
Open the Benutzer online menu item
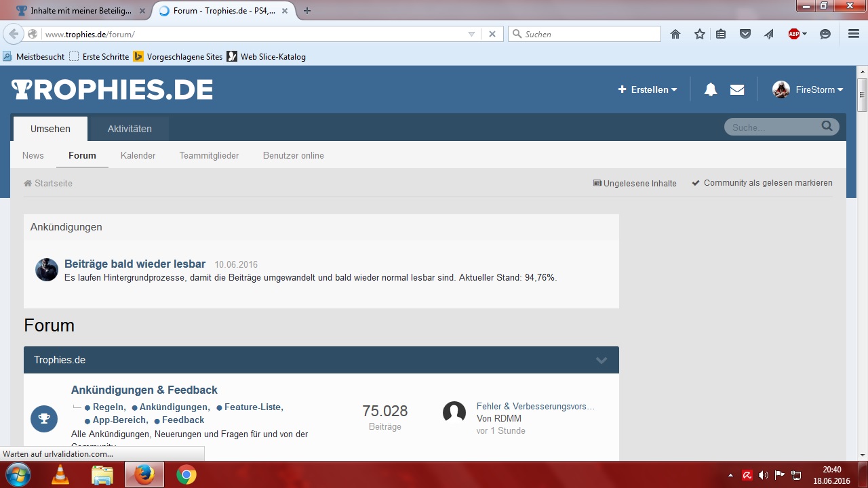tap(294, 155)
